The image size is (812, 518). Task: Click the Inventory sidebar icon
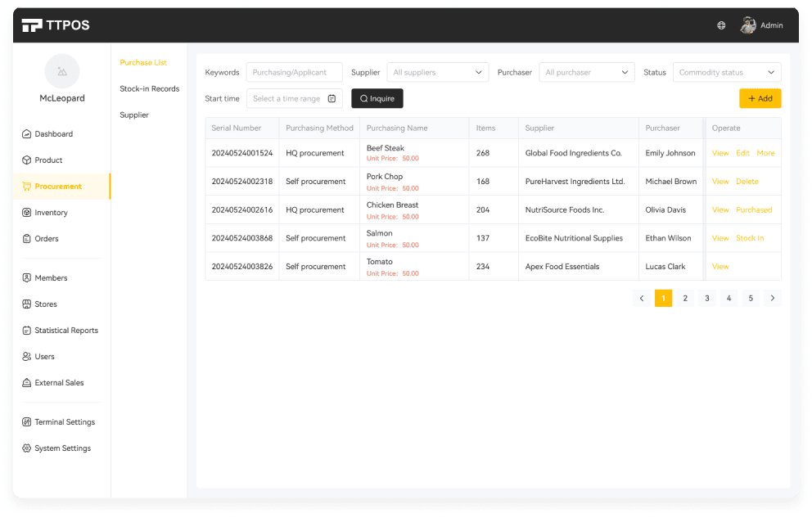click(x=26, y=213)
